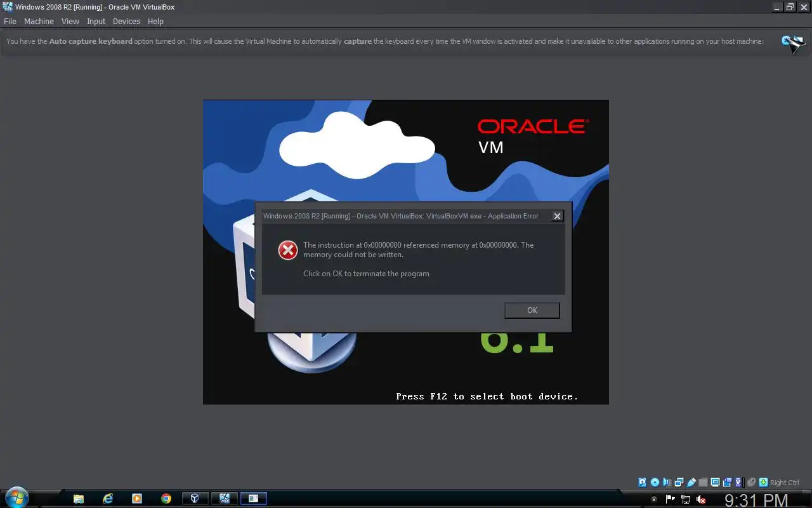Open Windows Media Player from the taskbar
Screen dimensions: 812x508
[137, 498]
